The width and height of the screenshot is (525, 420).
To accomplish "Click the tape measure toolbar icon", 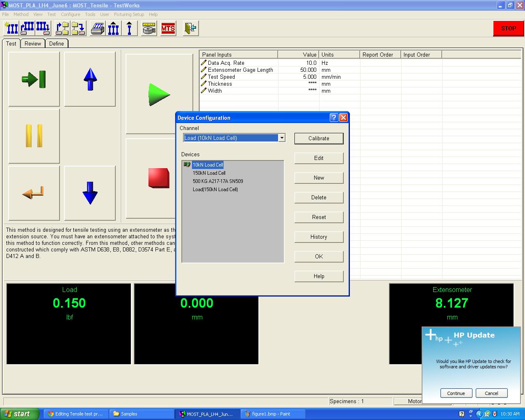I will (149, 28).
